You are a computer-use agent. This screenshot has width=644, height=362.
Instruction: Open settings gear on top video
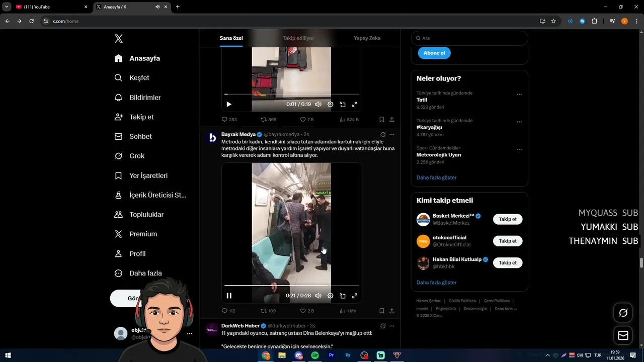pyautogui.click(x=331, y=105)
